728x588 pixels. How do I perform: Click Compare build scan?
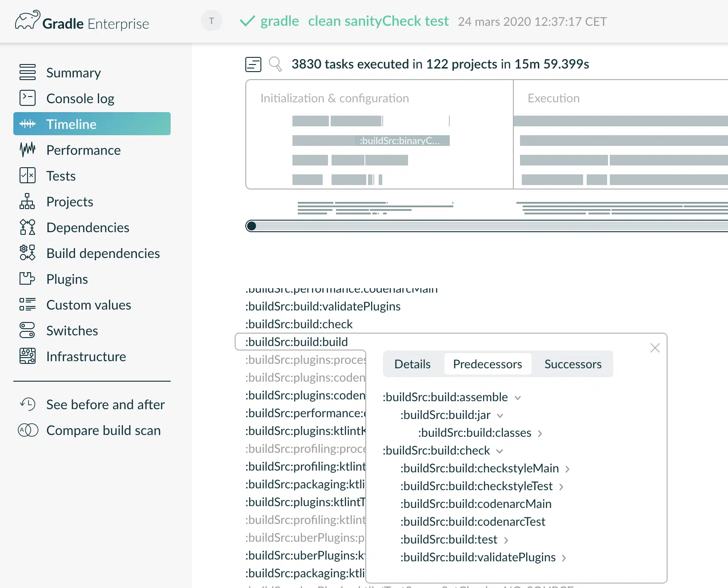pos(104,430)
